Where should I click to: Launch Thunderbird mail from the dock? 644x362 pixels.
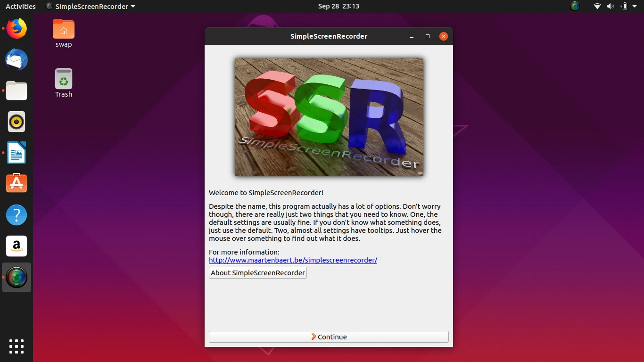point(17,60)
